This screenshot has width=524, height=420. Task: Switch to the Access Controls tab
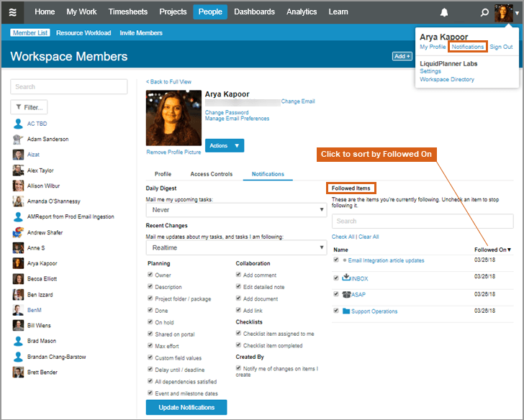pos(211,174)
